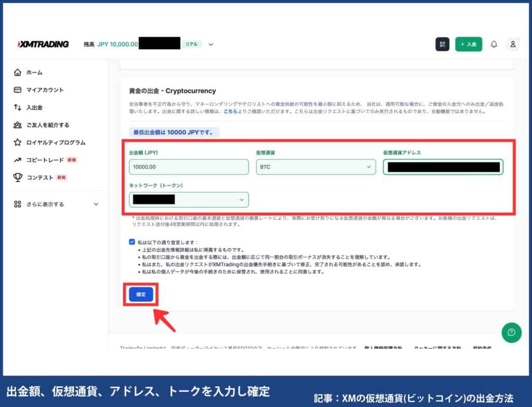The height and width of the screenshot is (407, 532).
Task: Click the green 入金 deposit button
Action: pyautogui.click(x=469, y=44)
